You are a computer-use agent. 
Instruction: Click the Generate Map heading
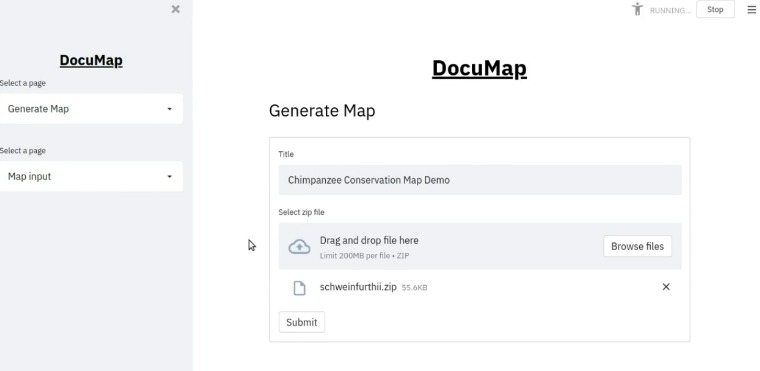coord(322,111)
